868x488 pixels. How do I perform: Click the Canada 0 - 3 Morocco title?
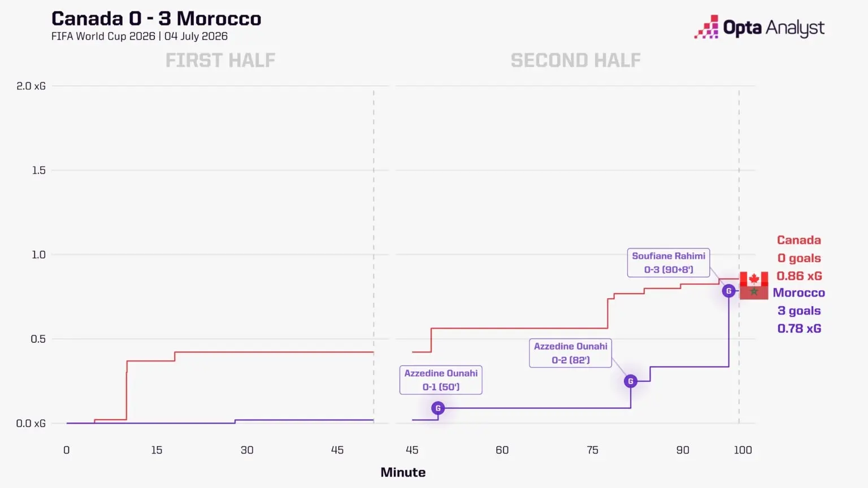coord(157,19)
